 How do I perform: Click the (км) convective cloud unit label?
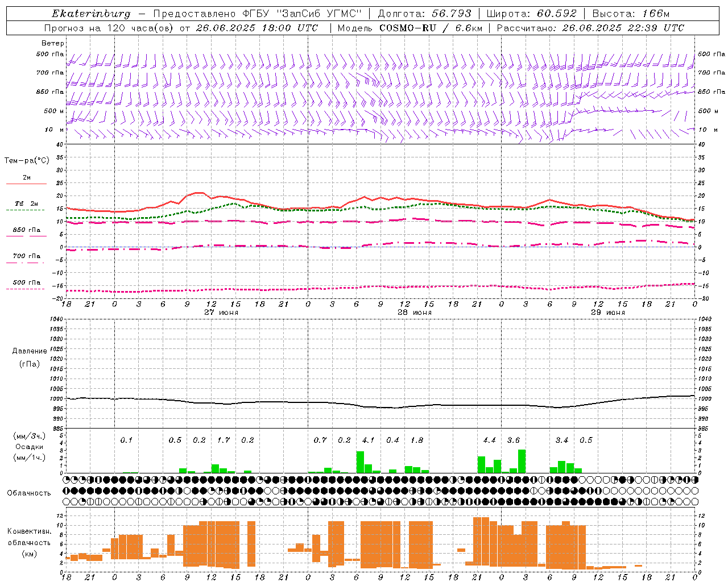coord(30,554)
